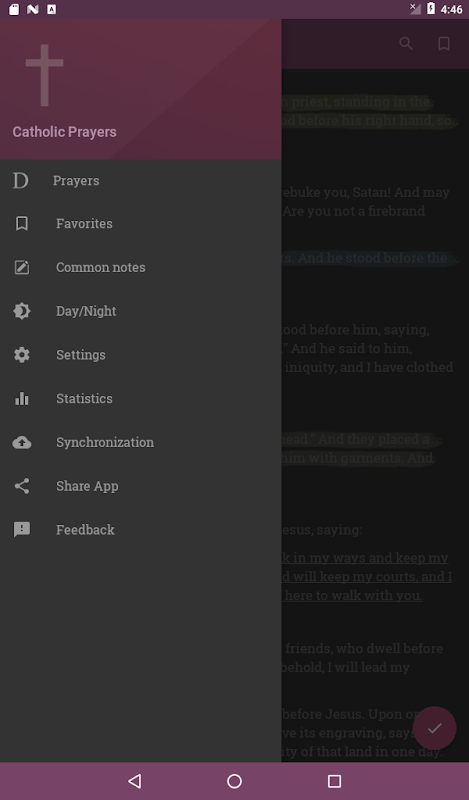The image size is (469, 800).
Task: Tap the Synchronization text entry
Action: (x=105, y=442)
